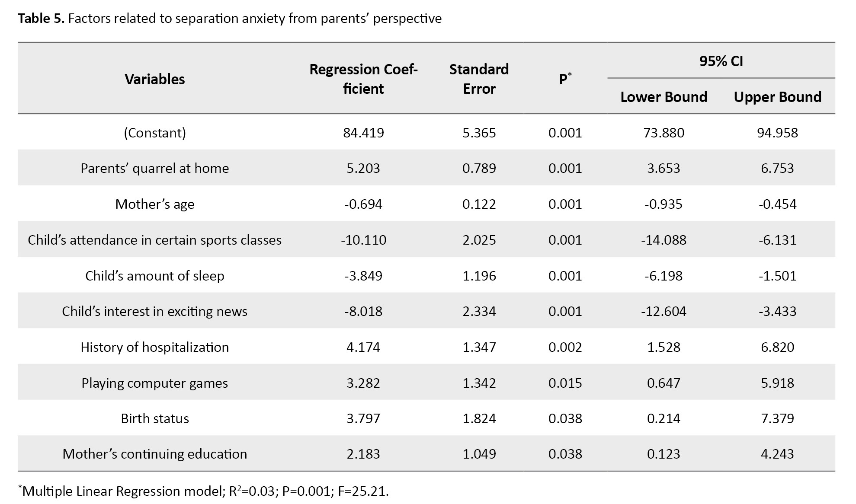Viewport: 856px width, 504px height.
Task: Select the Parents' quarrel at home cell
Action: [154, 168]
